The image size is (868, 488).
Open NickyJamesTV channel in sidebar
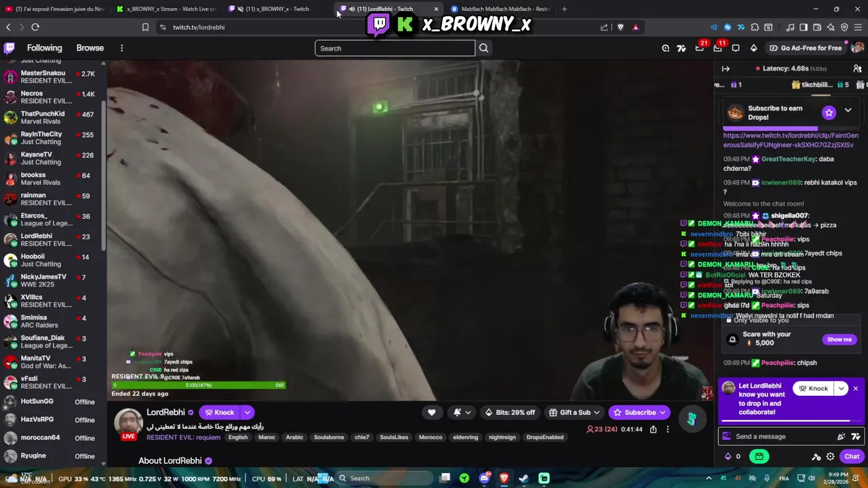(51, 281)
